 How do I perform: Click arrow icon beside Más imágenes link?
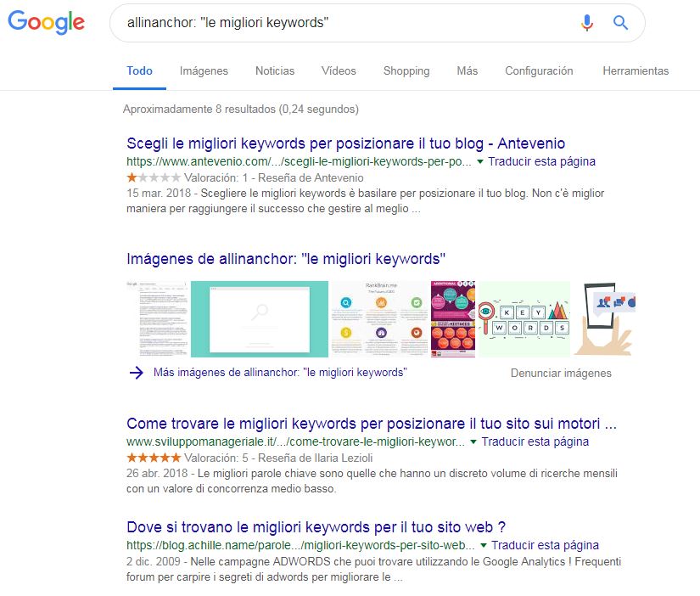coord(136,373)
